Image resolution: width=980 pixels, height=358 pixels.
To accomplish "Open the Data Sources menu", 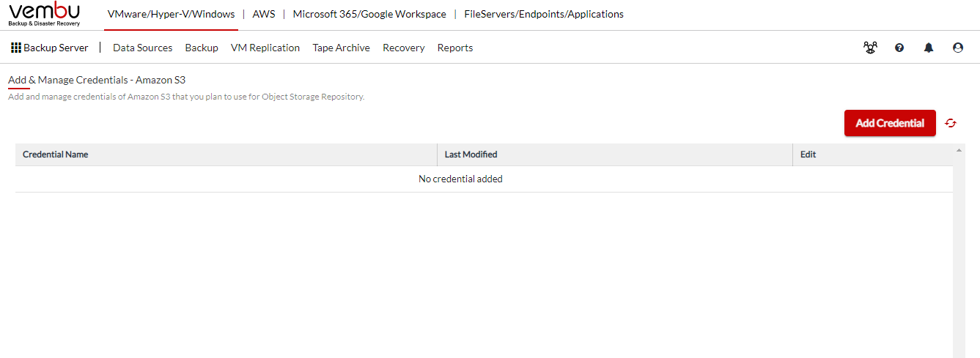I will 143,48.
